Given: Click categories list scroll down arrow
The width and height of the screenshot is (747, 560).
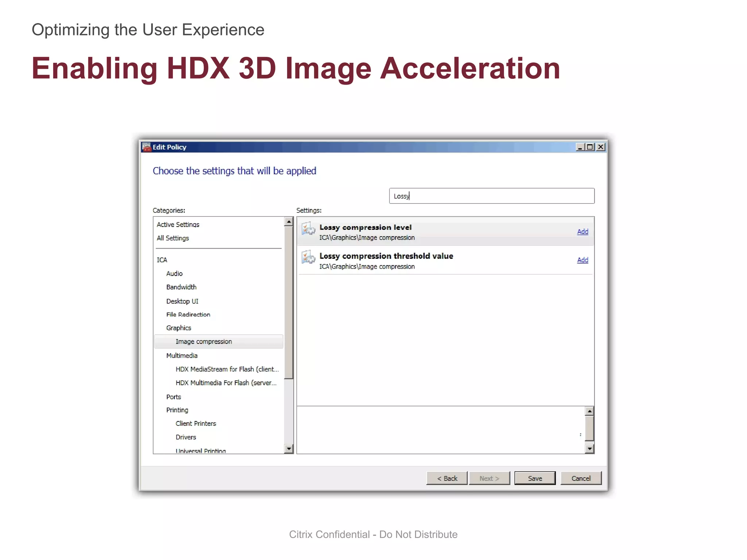Looking at the screenshot, I should coord(289,449).
